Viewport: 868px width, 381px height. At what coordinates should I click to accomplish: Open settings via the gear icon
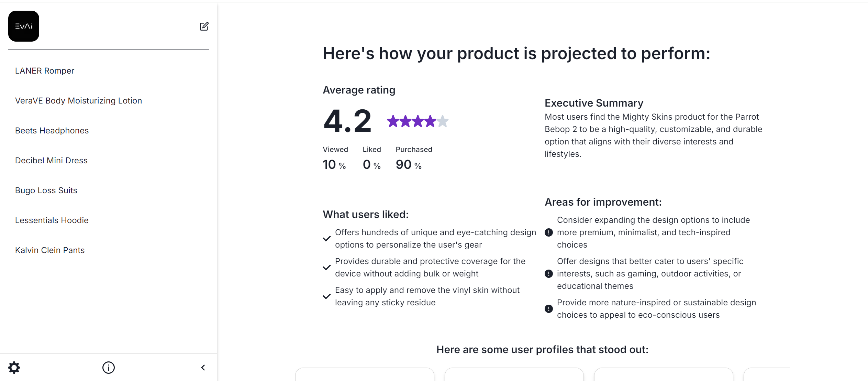pos(14,368)
